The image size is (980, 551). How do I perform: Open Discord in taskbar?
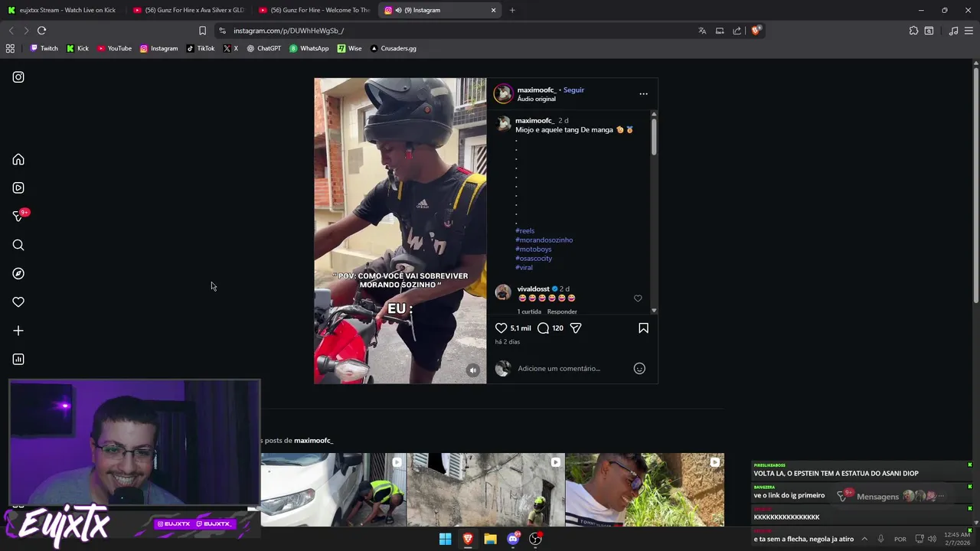[x=513, y=539]
